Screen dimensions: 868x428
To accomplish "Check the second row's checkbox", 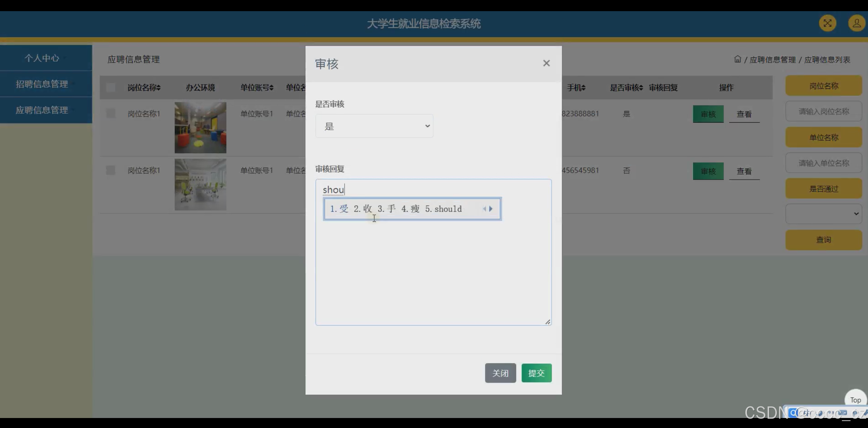I will [111, 170].
